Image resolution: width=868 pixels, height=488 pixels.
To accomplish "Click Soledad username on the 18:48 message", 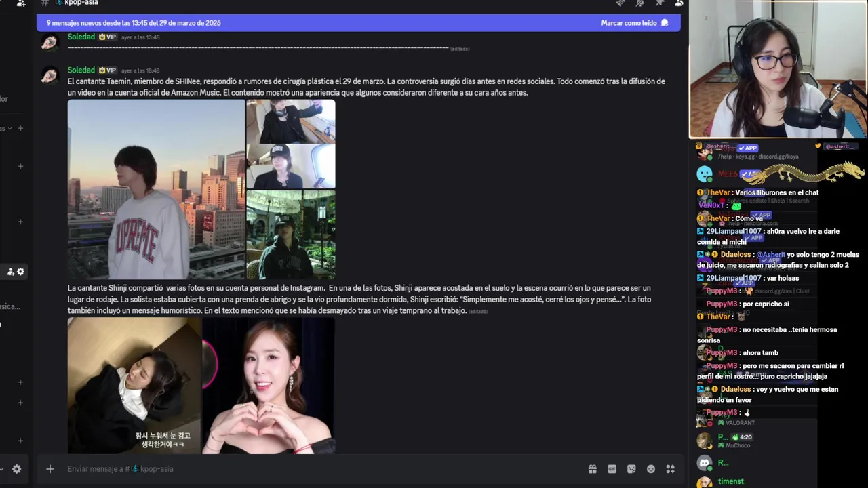I will 81,70.
